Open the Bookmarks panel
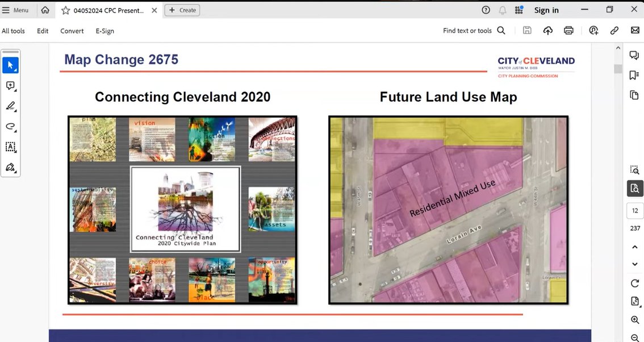This screenshot has width=644, height=342. click(x=634, y=75)
